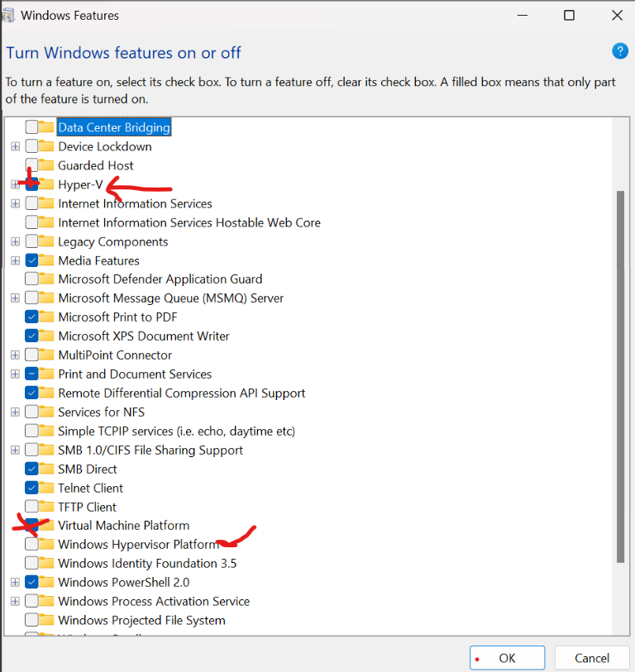Image resolution: width=635 pixels, height=672 pixels.
Task: Click the SMB Direct folder icon
Action: [x=46, y=469]
